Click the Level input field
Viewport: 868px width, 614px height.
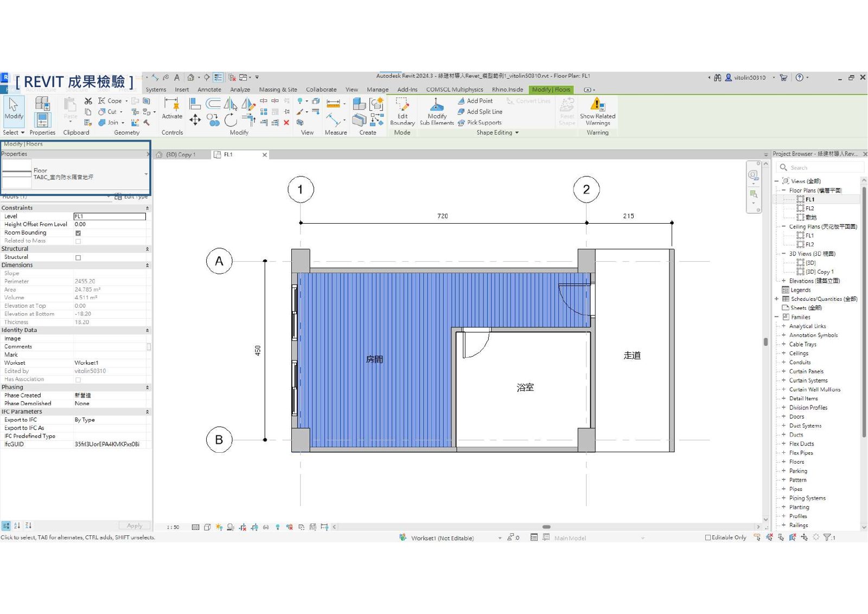point(110,217)
